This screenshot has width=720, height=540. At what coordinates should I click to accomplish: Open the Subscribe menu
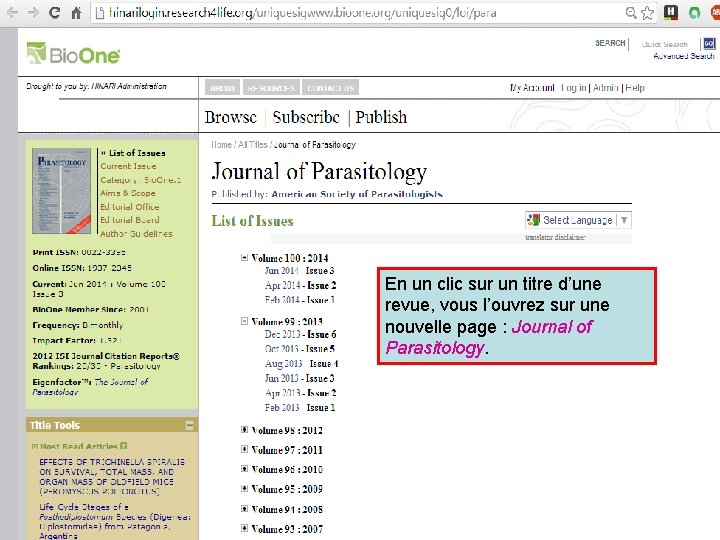[x=306, y=117]
